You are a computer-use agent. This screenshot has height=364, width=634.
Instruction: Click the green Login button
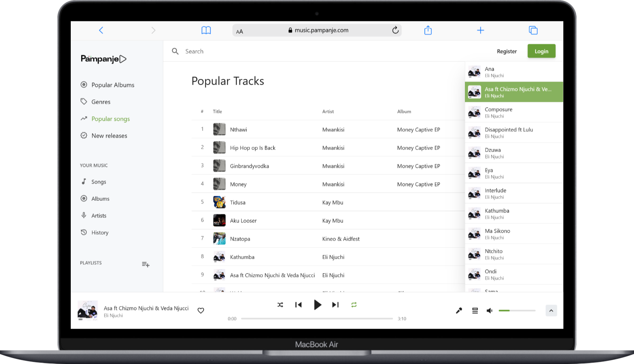pos(541,51)
